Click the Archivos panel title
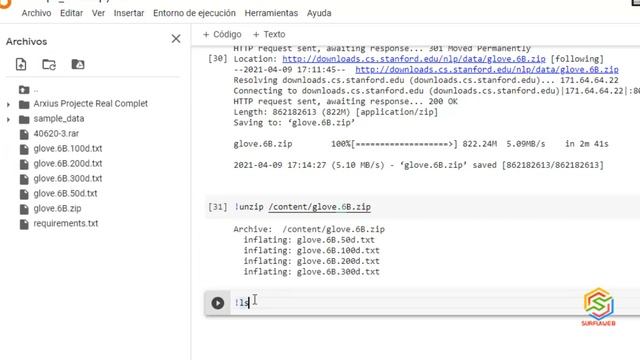This screenshot has width=640, height=360. (x=27, y=42)
